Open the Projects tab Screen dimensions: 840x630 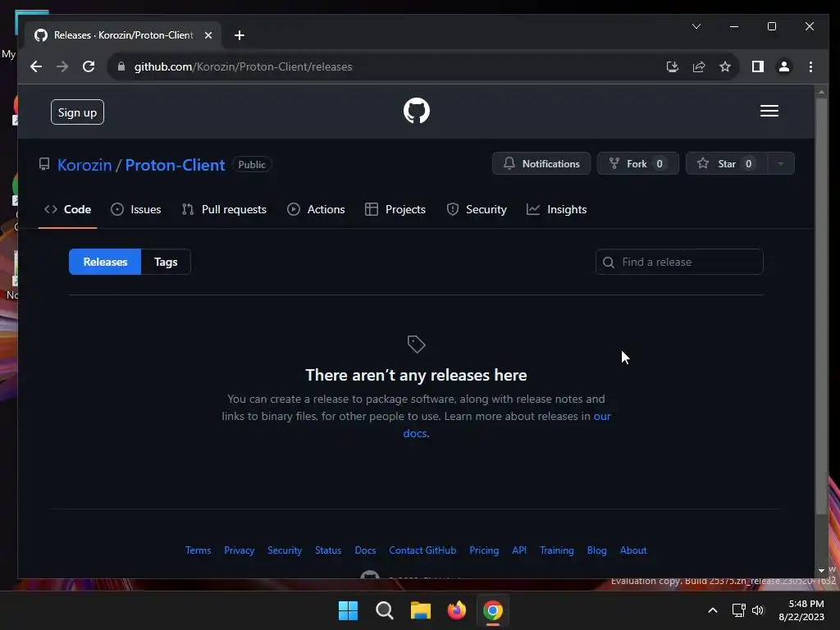pos(395,209)
